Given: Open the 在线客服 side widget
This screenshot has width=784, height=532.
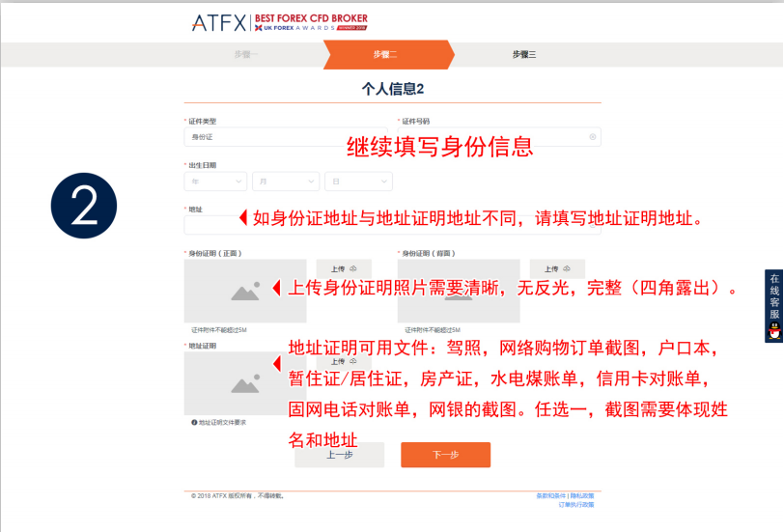Looking at the screenshot, I should point(774,306).
